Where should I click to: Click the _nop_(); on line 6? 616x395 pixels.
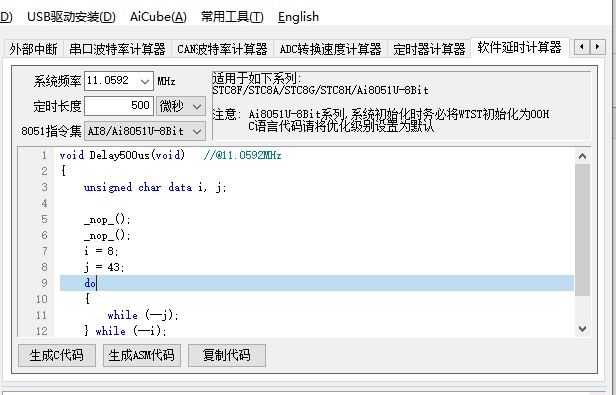107,235
